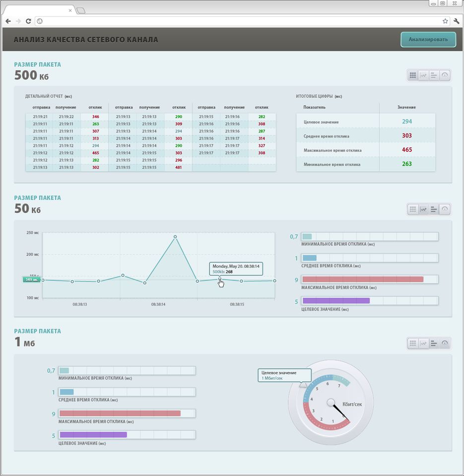Screen dimensions: 464x476
Task: Open a new browser tab
Action: 81,10
